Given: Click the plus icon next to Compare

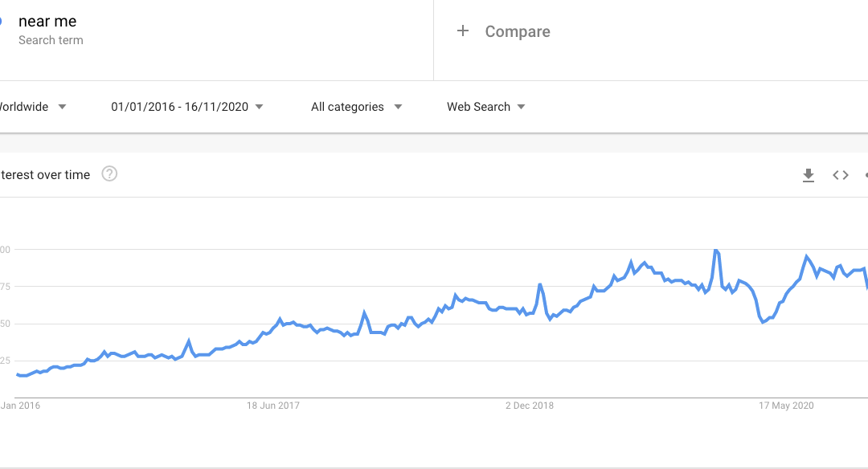Looking at the screenshot, I should tap(463, 31).
